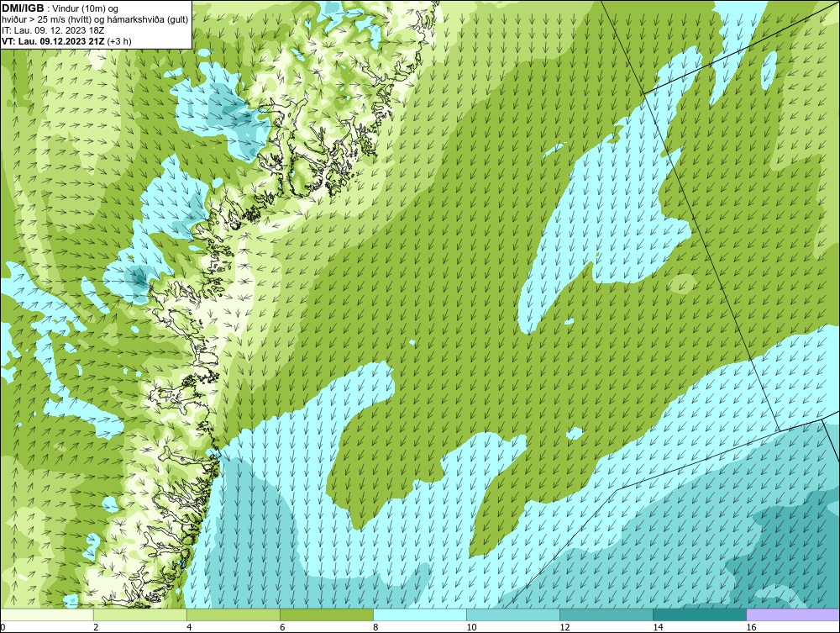
Task: Click the legend scale label '0'
Action: (x=3, y=627)
